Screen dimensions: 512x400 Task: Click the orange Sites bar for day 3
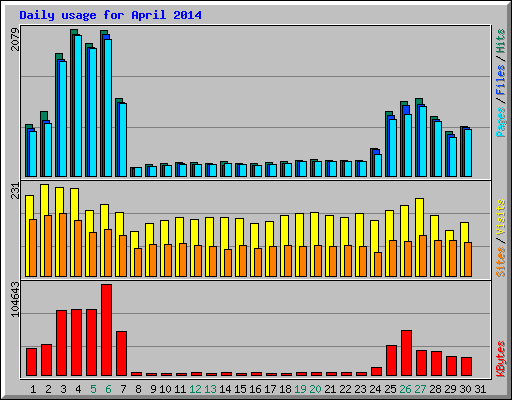point(63,245)
